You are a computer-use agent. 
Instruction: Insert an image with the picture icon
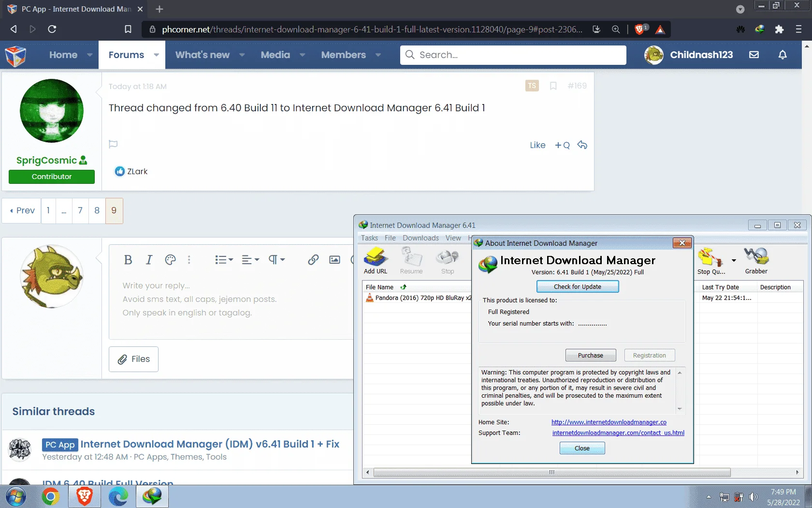click(x=334, y=260)
